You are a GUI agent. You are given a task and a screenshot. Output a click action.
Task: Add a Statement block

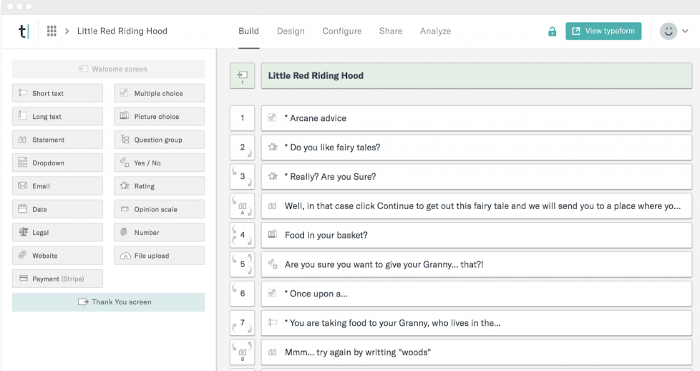click(57, 140)
